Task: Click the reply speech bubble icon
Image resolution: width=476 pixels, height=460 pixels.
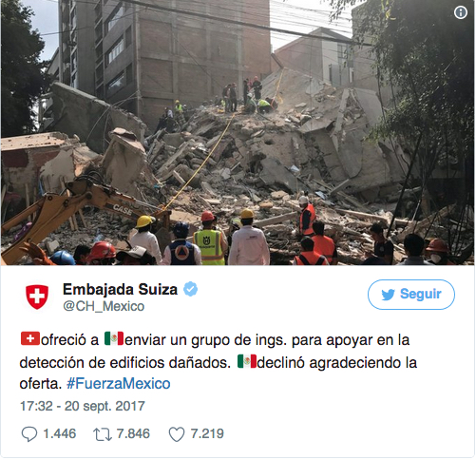Action: 29,433
